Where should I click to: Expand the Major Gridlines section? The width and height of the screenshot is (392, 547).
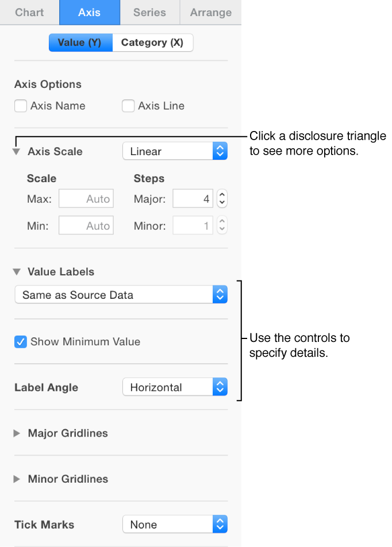tap(16, 433)
